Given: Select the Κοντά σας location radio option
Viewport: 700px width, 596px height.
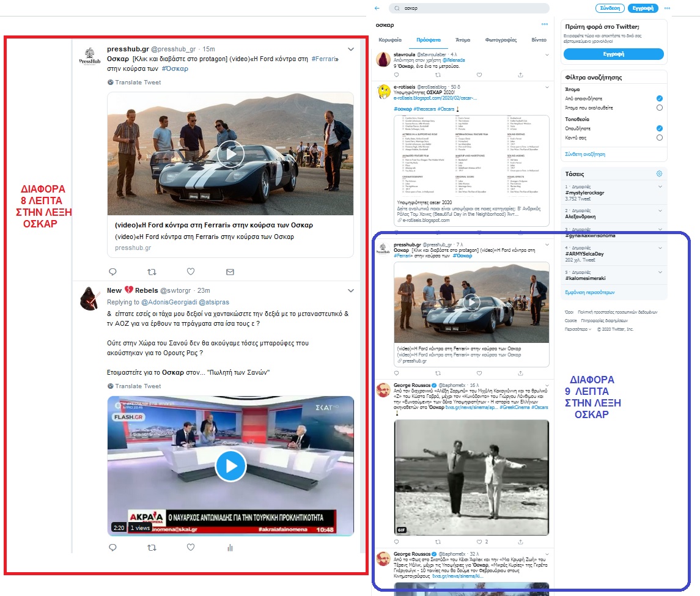Looking at the screenshot, I should click(x=660, y=138).
